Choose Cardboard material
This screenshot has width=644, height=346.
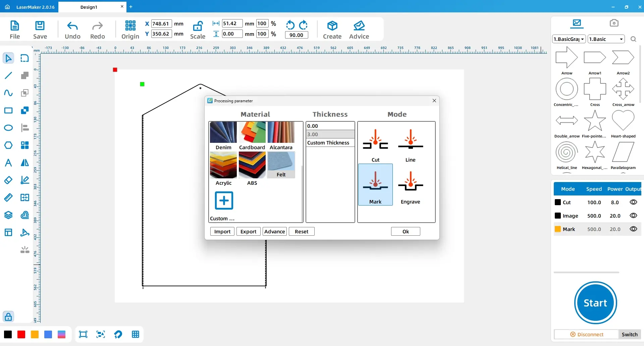click(252, 136)
